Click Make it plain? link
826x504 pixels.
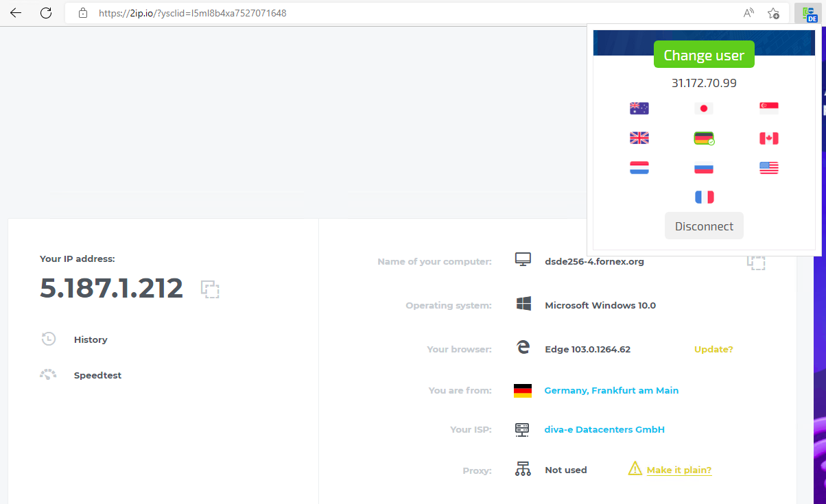tap(679, 470)
